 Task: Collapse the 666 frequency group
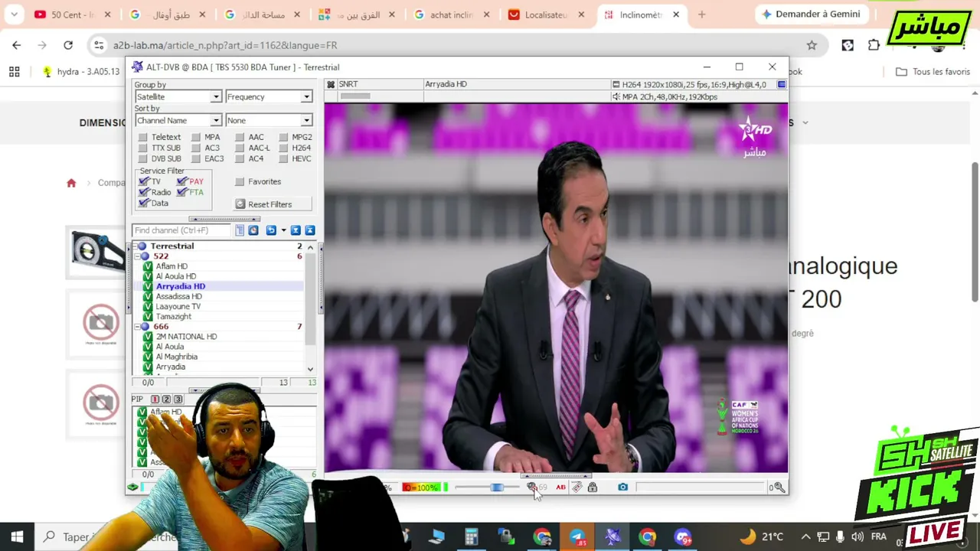tap(137, 327)
